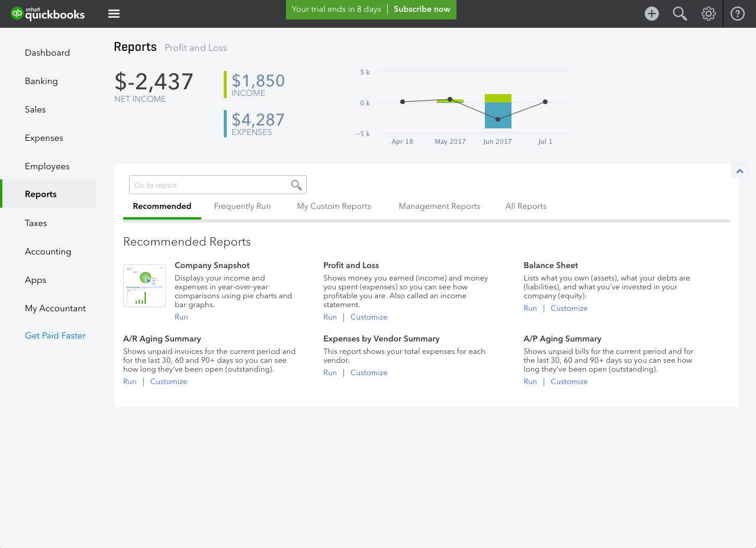Click the $1,850 income figure
This screenshot has height=548, width=756.
tap(258, 81)
